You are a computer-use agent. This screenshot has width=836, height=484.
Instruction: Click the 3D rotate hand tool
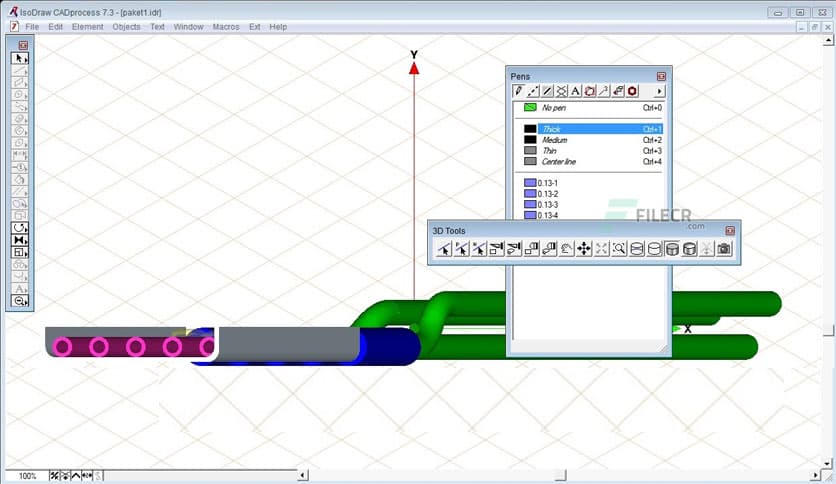coord(567,248)
